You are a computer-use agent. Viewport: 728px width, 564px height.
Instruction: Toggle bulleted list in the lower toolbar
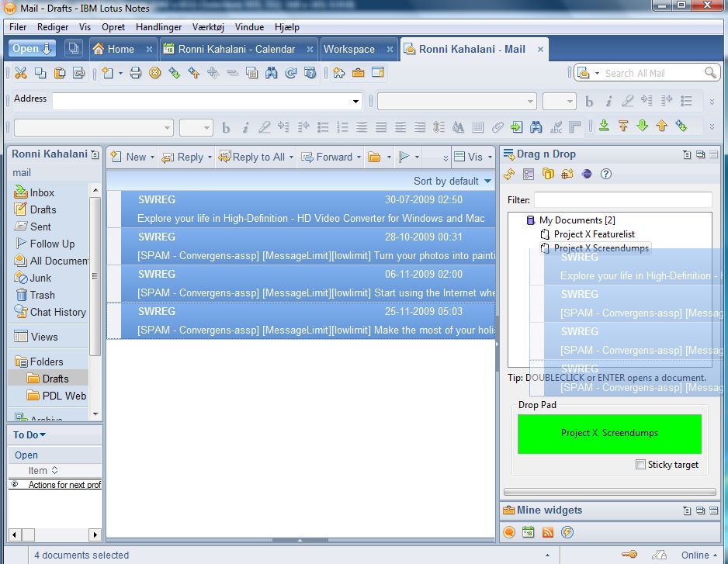point(323,127)
